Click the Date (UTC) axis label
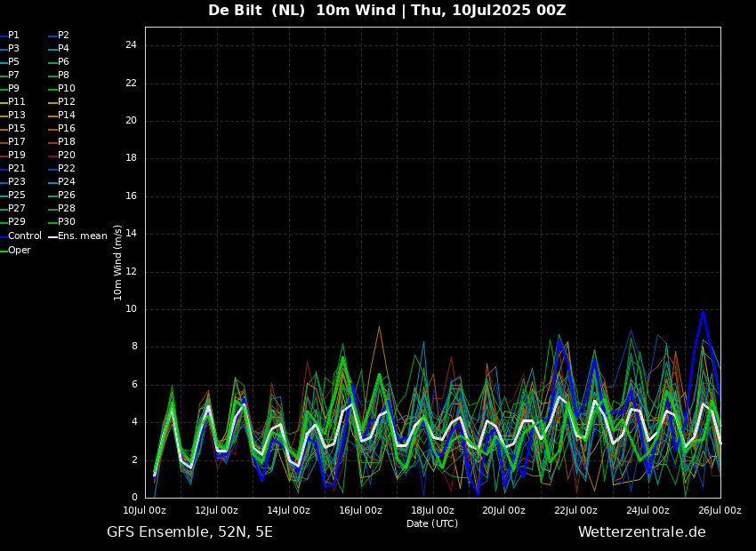The height and width of the screenshot is (551, 756). tap(432, 524)
